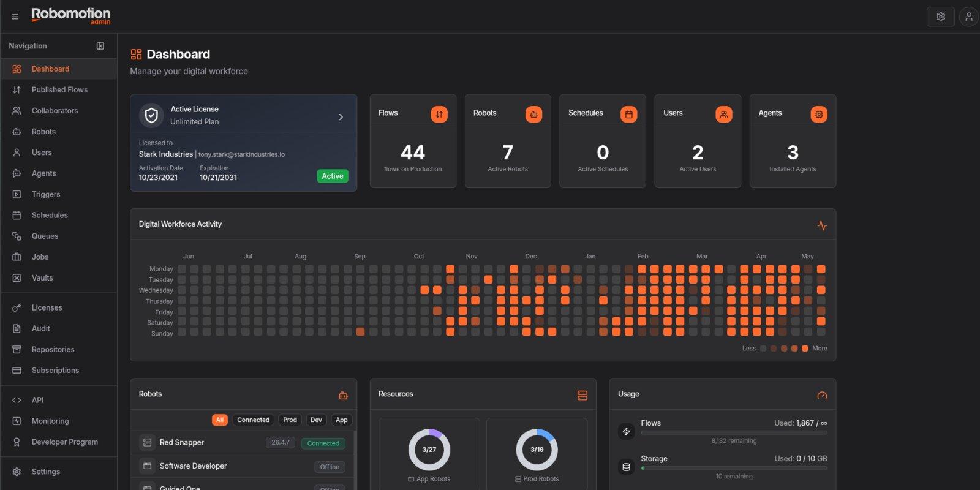Open Licenses in sidebar

coord(59,307)
